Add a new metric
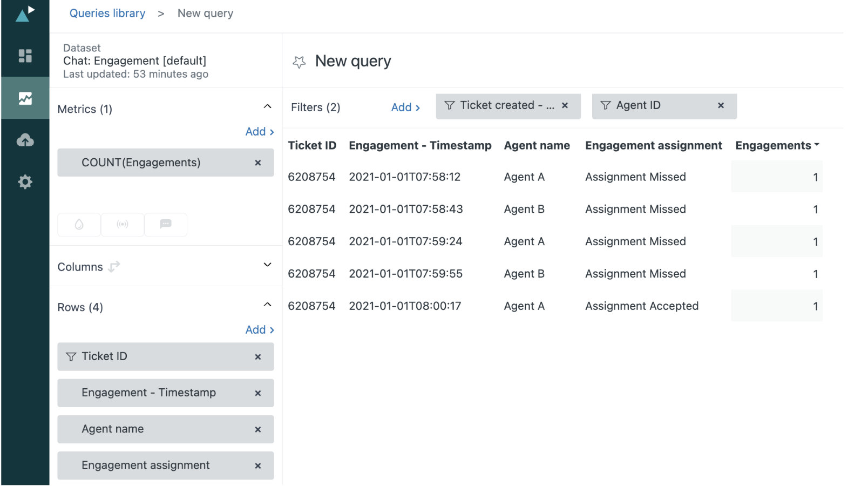Screen dimensions: 868x486 pyautogui.click(x=260, y=132)
